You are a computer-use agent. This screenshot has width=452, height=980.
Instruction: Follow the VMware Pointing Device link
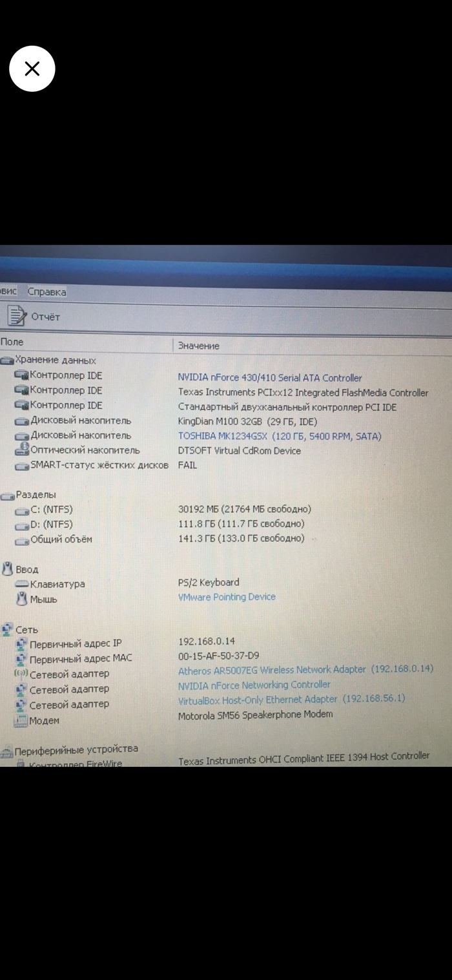pos(227,597)
